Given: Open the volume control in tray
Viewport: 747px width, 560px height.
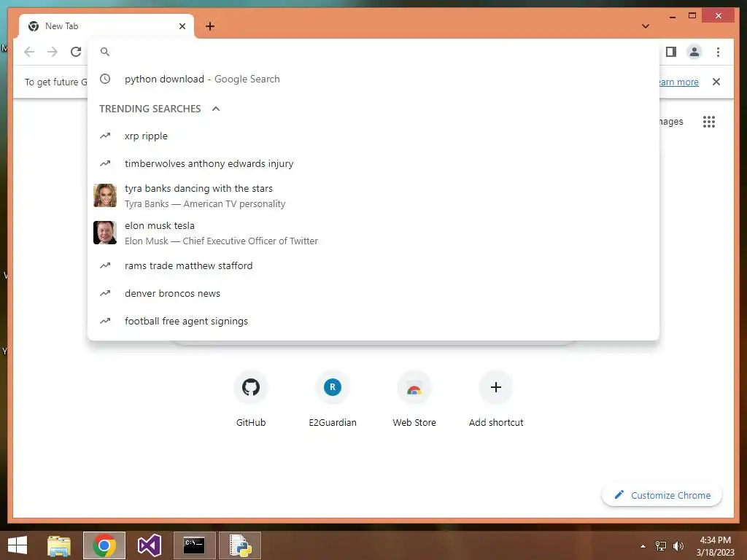Looking at the screenshot, I should coord(678,546).
